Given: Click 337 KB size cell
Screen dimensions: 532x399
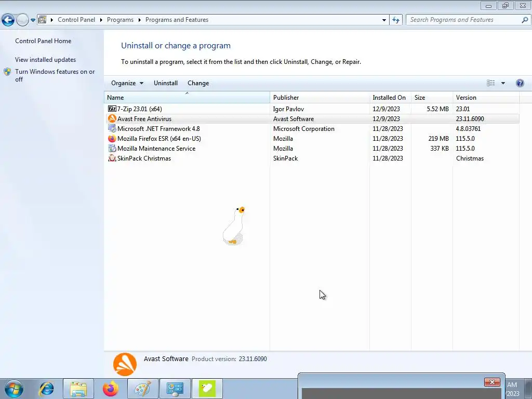Looking at the screenshot, I should [x=440, y=148].
